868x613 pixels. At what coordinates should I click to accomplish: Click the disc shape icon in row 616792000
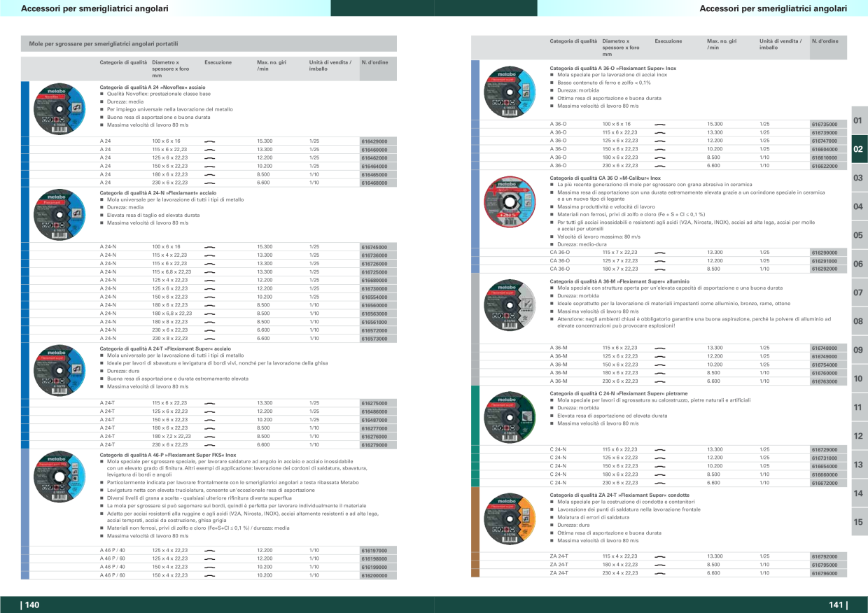coord(659,556)
